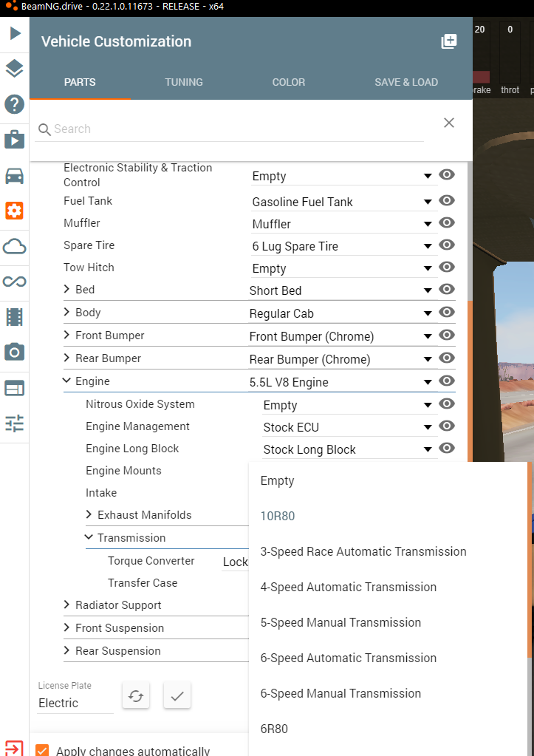The height and width of the screenshot is (756, 534).
Task: Expand the Exhaust Manifolds node
Action: [x=89, y=514]
